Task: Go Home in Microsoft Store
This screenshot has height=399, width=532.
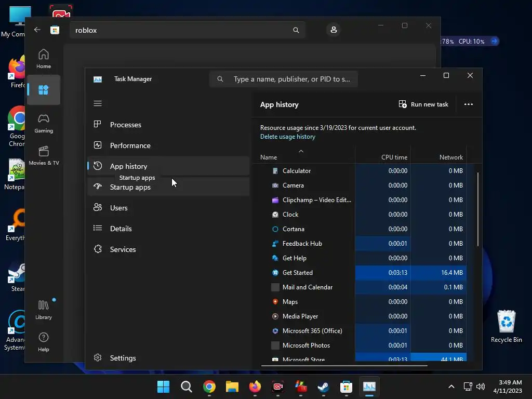Action: pyautogui.click(x=44, y=59)
